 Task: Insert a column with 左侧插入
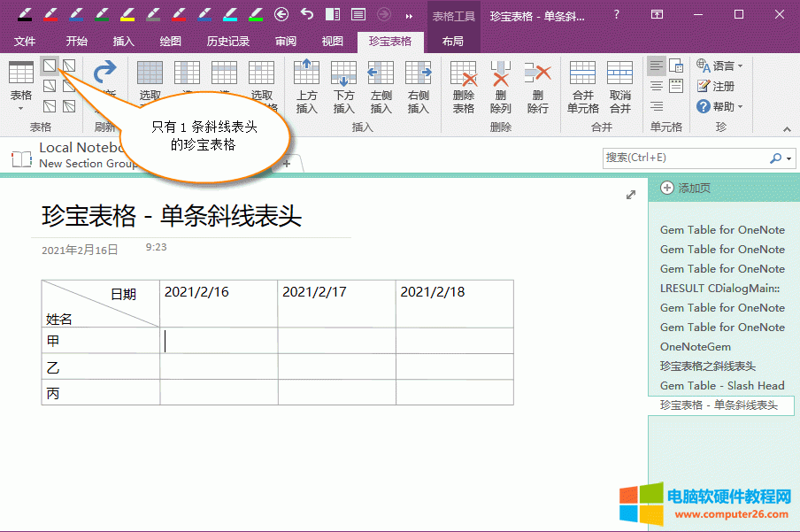coord(381,87)
